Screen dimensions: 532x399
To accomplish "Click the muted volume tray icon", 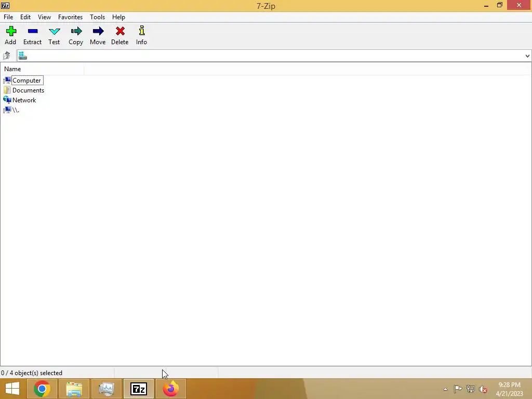I will (x=483, y=389).
